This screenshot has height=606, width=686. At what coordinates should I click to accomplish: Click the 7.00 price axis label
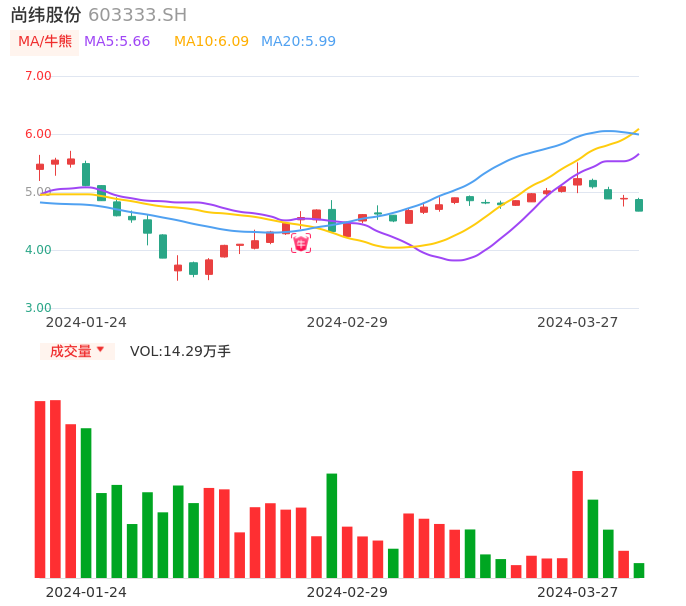point(38,76)
